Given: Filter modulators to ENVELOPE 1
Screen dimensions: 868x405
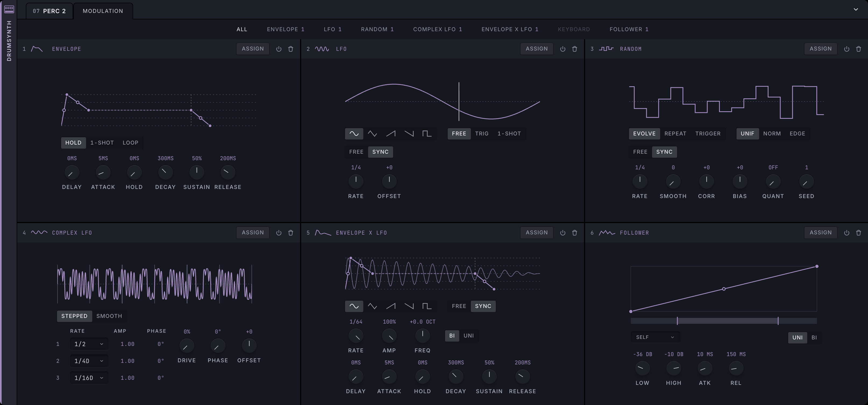Looking at the screenshot, I should 285,29.
